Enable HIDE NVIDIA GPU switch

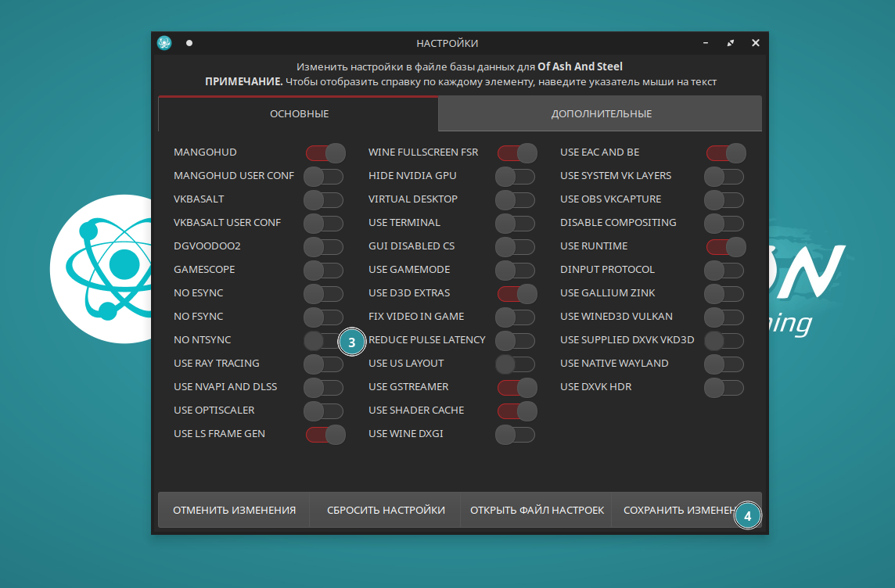516,176
